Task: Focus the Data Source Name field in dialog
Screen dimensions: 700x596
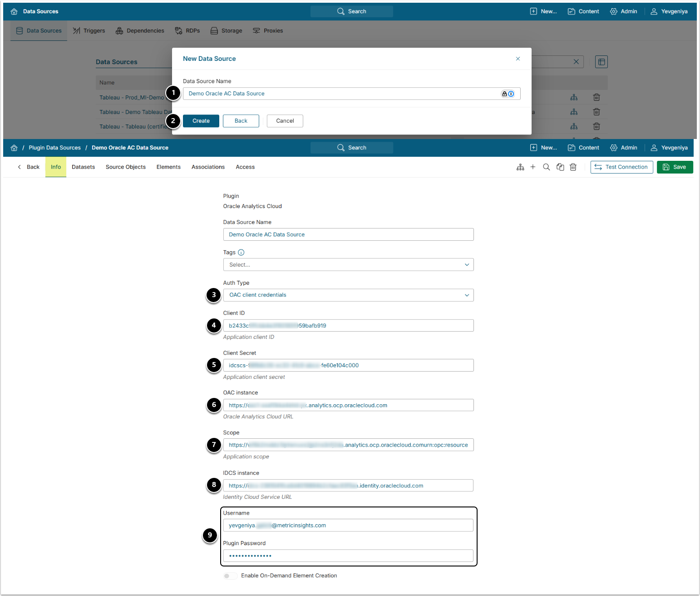Action: (351, 94)
